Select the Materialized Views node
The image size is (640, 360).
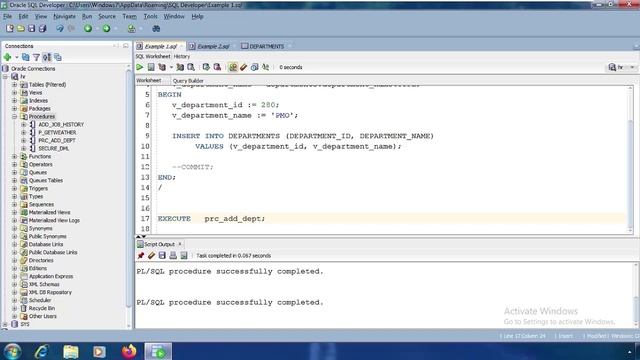[x=49, y=213]
